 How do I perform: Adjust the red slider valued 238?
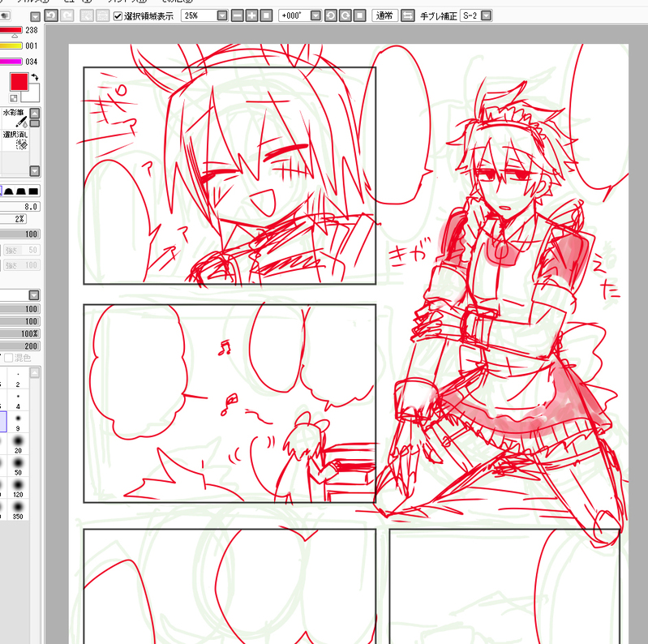coord(11,30)
